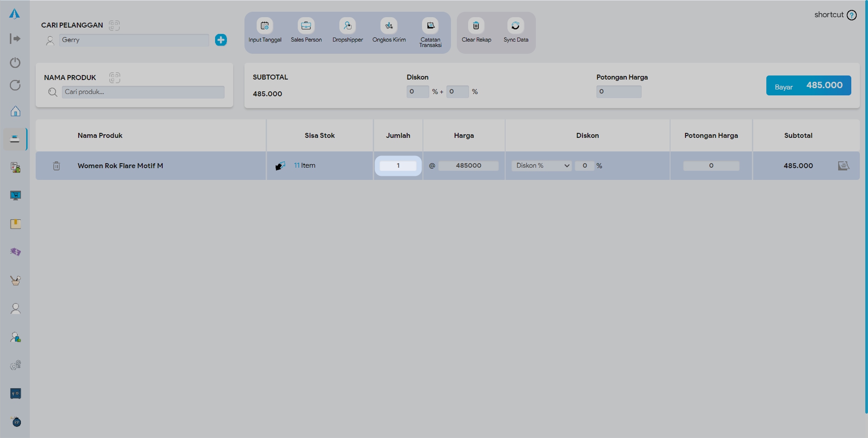Click the Bayar 485.000 button

(x=808, y=85)
